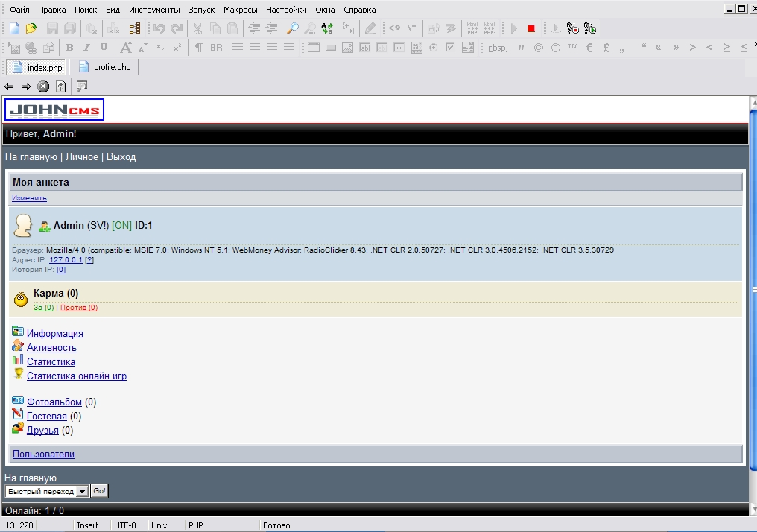Image resolution: width=757 pixels, height=532 pixels.
Task: Insert a BR line break tag
Action: coord(216,47)
